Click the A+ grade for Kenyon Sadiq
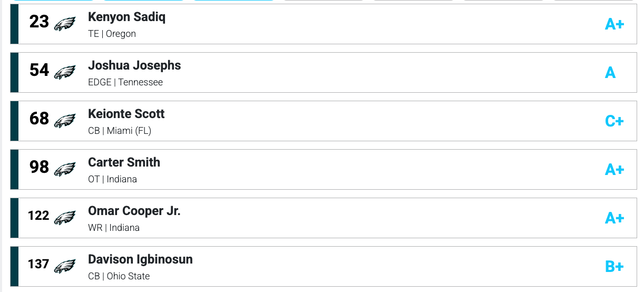 coord(614,24)
